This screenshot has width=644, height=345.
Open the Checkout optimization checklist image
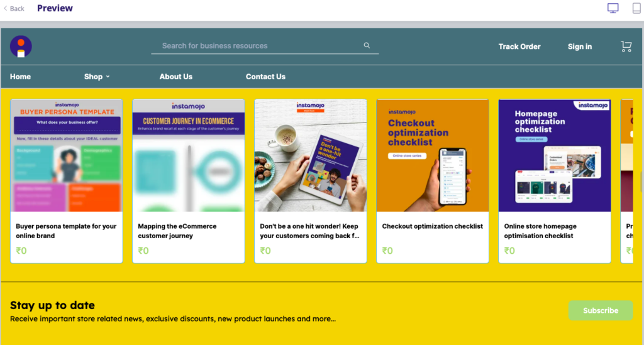point(432,155)
